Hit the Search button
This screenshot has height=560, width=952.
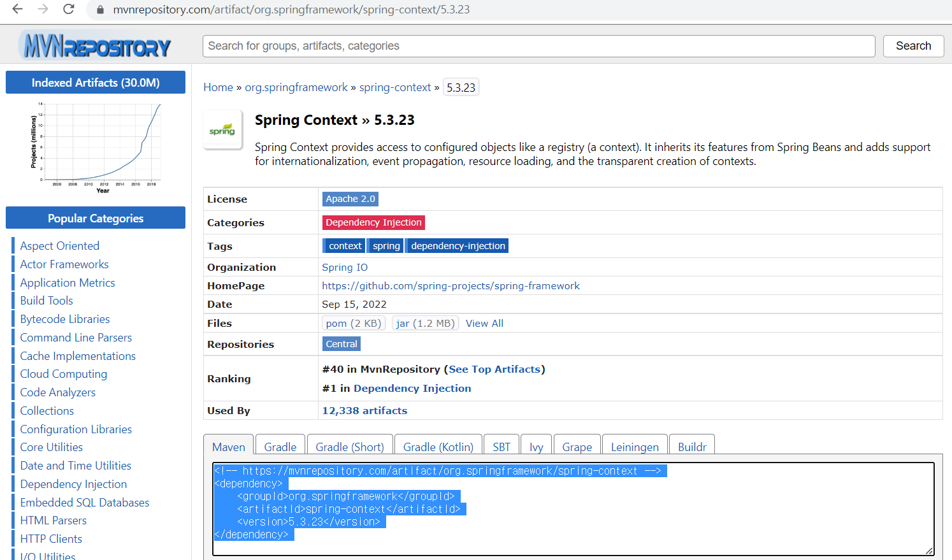(913, 46)
